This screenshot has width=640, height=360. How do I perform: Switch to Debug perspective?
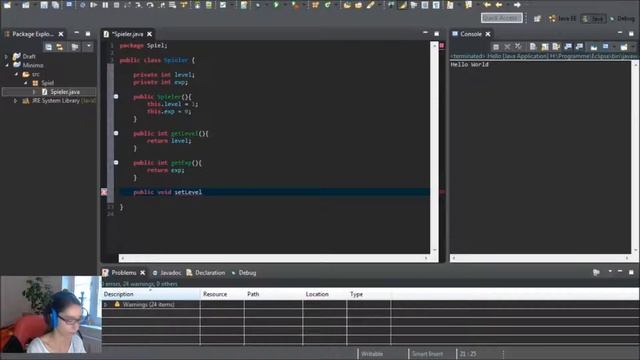click(x=622, y=19)
